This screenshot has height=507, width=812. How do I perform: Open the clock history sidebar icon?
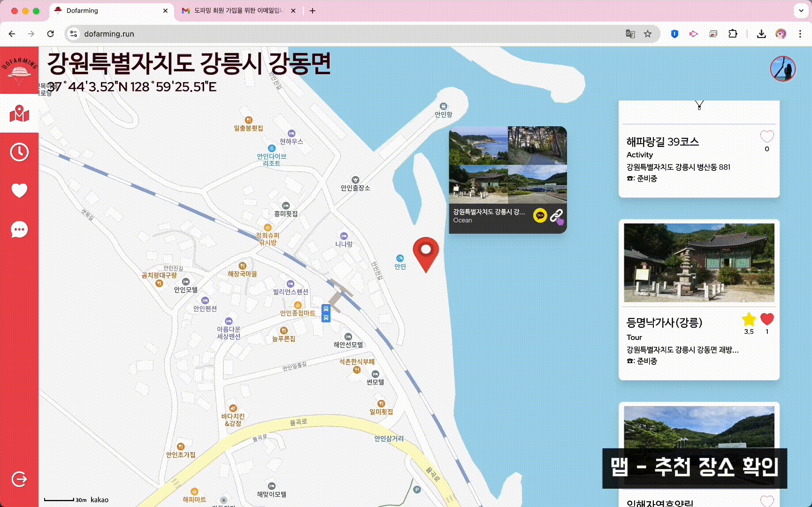[19, 152]
